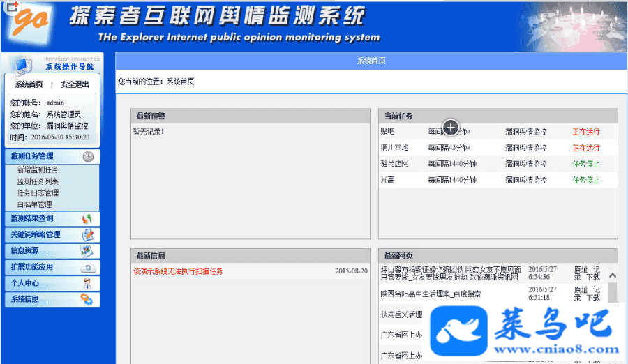The image size is (628, 364).
Task: Expand the 关键词策略管理 menu section
Action: click(36, 235)
